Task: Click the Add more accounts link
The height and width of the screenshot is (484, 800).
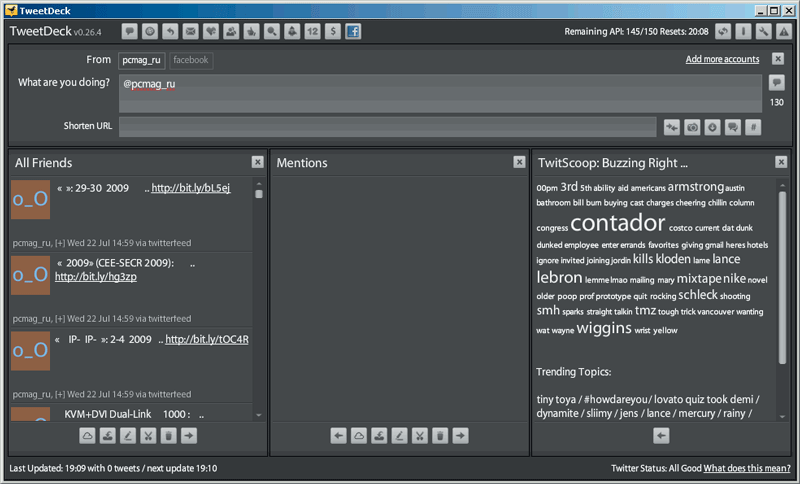Action: click(x=722, y=60)
